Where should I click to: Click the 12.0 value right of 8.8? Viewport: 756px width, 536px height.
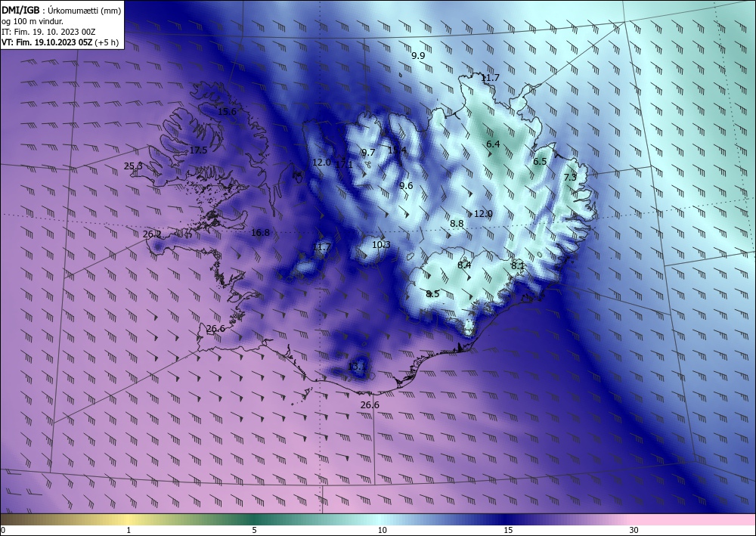click(x=483, y=213)
